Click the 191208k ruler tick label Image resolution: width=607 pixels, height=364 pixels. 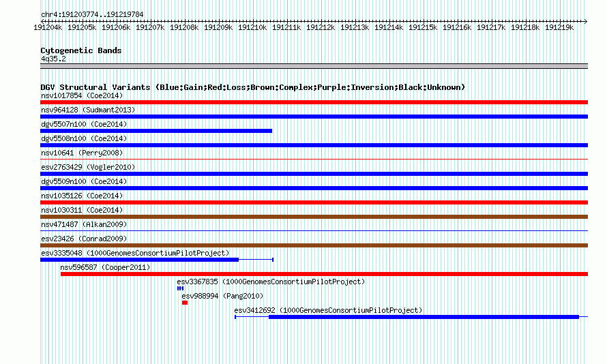coord(184,27)
